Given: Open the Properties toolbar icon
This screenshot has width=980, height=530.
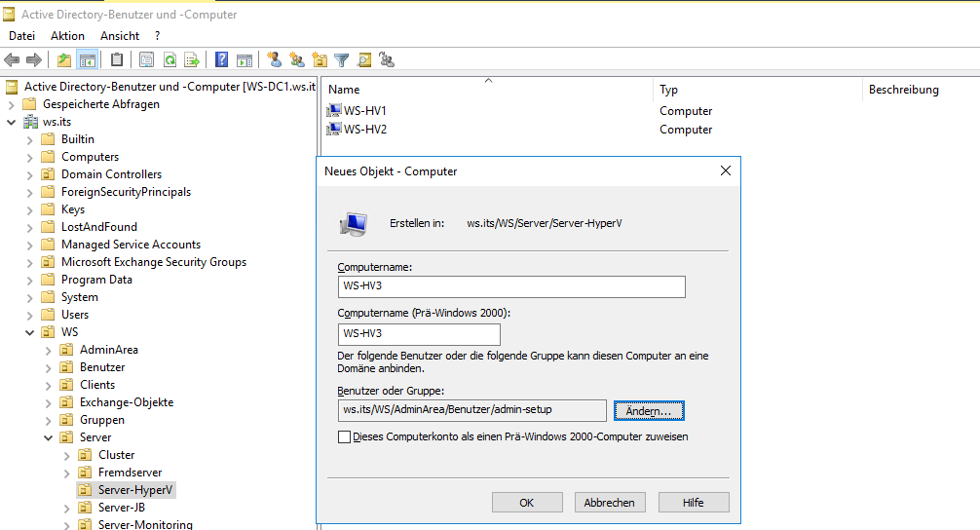Looking at the screenshot, I should click(146, 60).
